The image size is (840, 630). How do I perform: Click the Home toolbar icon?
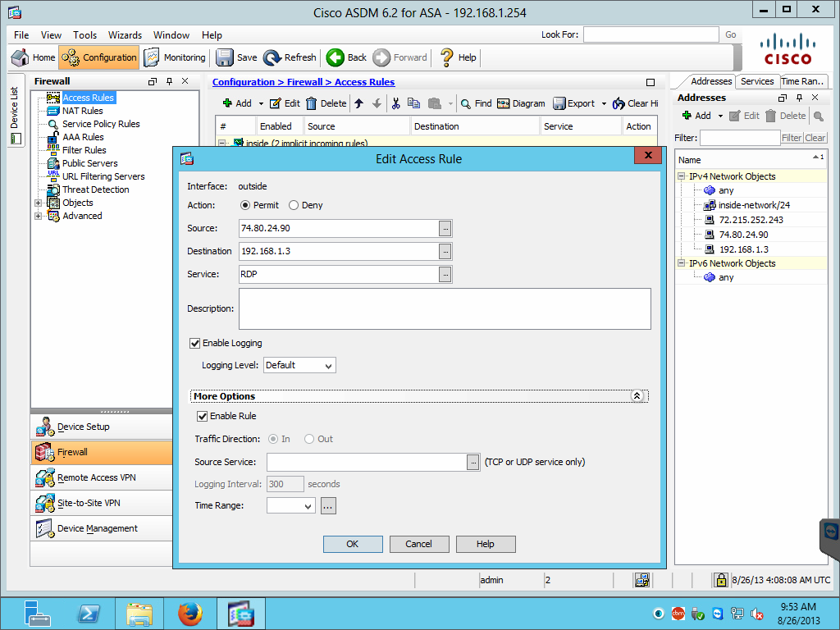(20, 57)
